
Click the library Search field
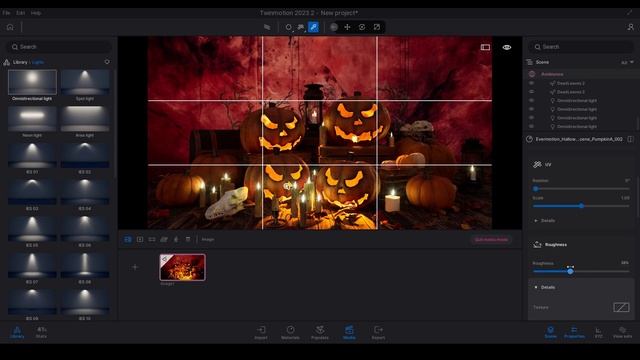tap(60, 47)
